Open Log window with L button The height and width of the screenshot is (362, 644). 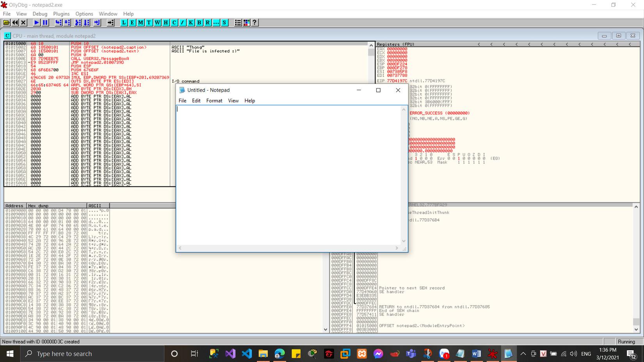[124, 23]
